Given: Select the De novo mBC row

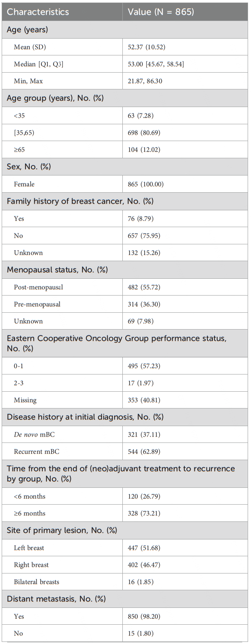Looking at the screenshot, I should pos(125,435).
